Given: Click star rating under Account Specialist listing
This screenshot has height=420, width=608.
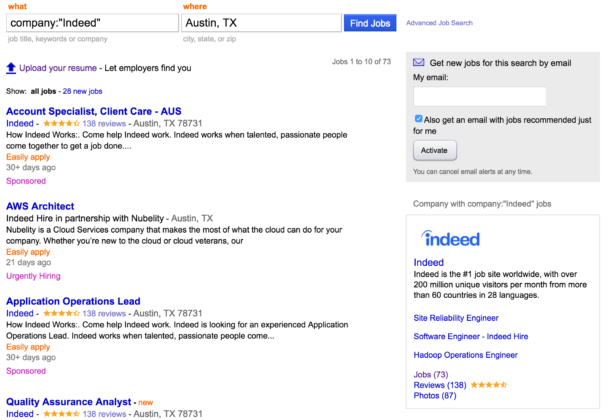Looking at the screenshot, I should (x=61, y=123).
